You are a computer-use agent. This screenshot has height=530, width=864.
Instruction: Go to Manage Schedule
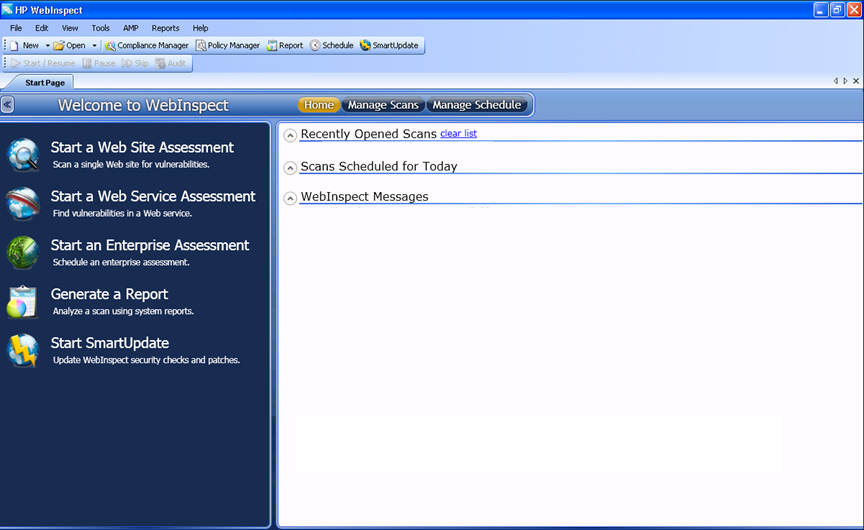coord(477,105)
